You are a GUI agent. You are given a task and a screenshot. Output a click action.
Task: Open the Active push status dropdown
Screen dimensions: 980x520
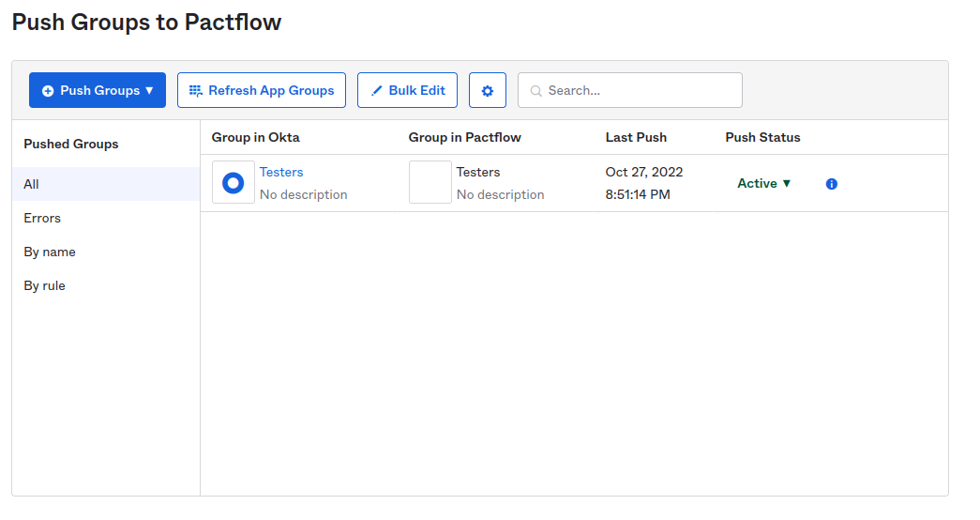coord(764,184)
